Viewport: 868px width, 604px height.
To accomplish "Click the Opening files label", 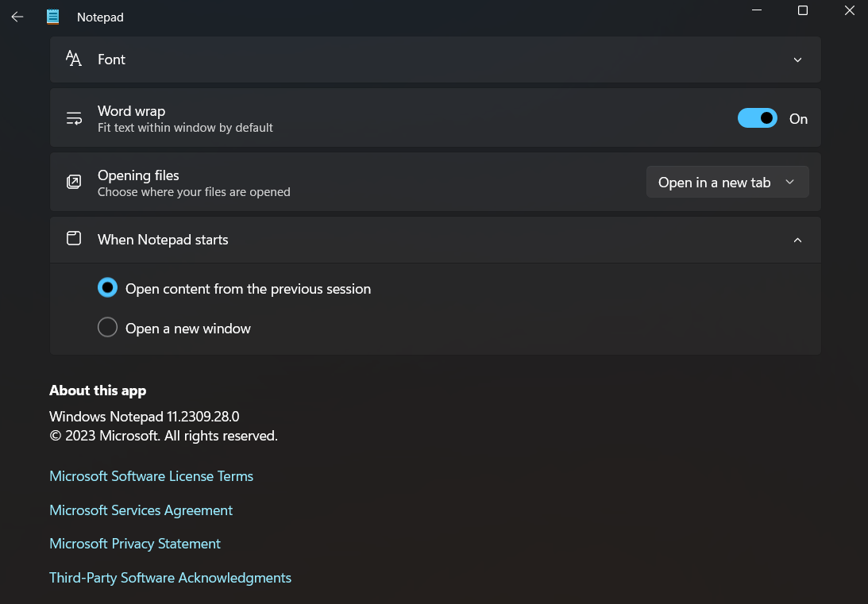I will tap(138, 175).
